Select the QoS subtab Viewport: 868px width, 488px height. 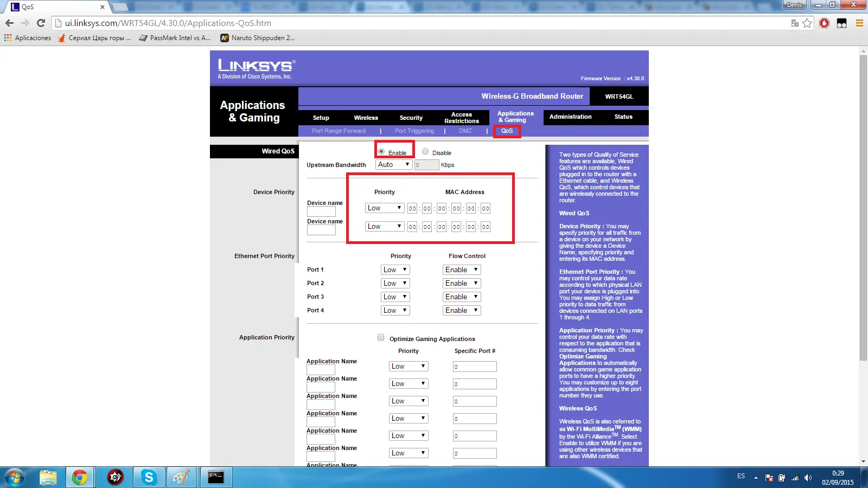click(507, 131)
